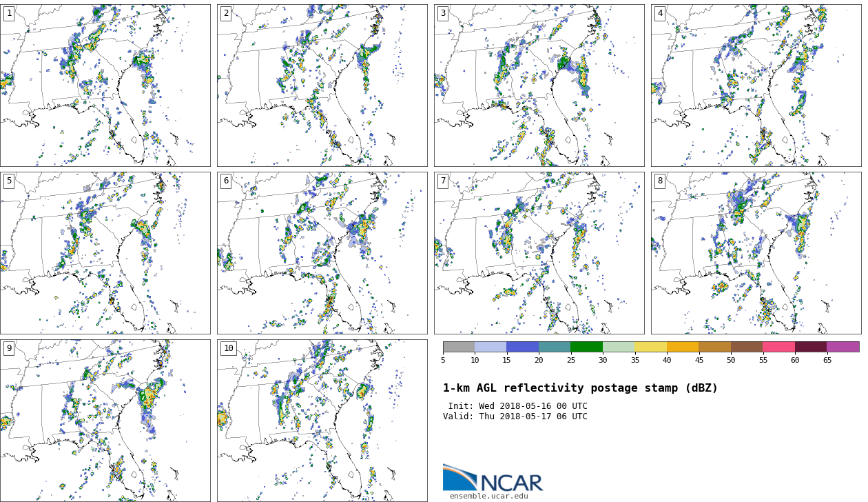Screen dimensions: 868x502
Task: Click the dark green 25-30 dBZ swatch
Action: [x=586, y=347]
